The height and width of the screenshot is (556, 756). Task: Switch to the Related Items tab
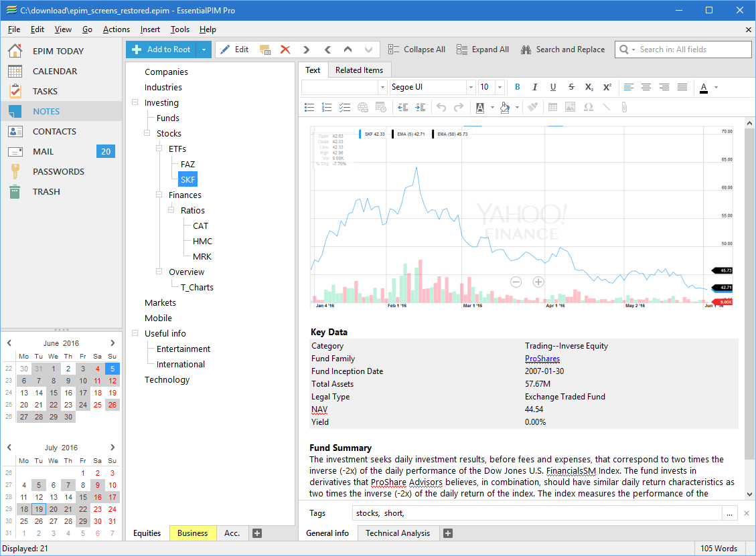point(359,70)
